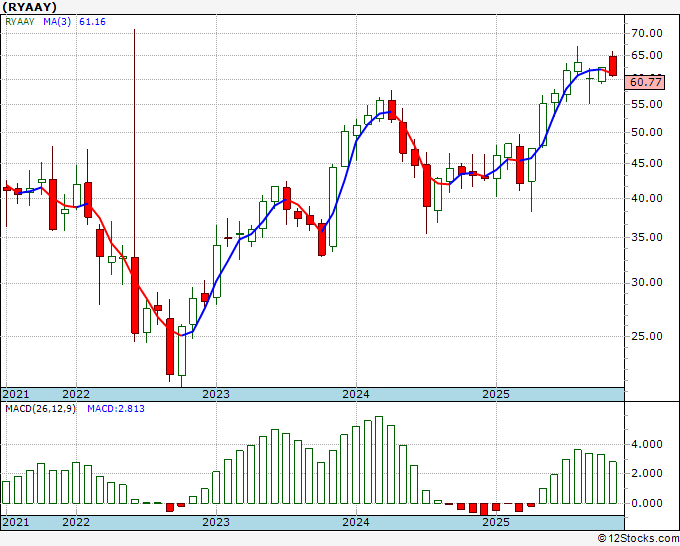The width and height of the screenshot is (680, 546).
Task: Select the RYAAY legend label
Action: point(20,22)
